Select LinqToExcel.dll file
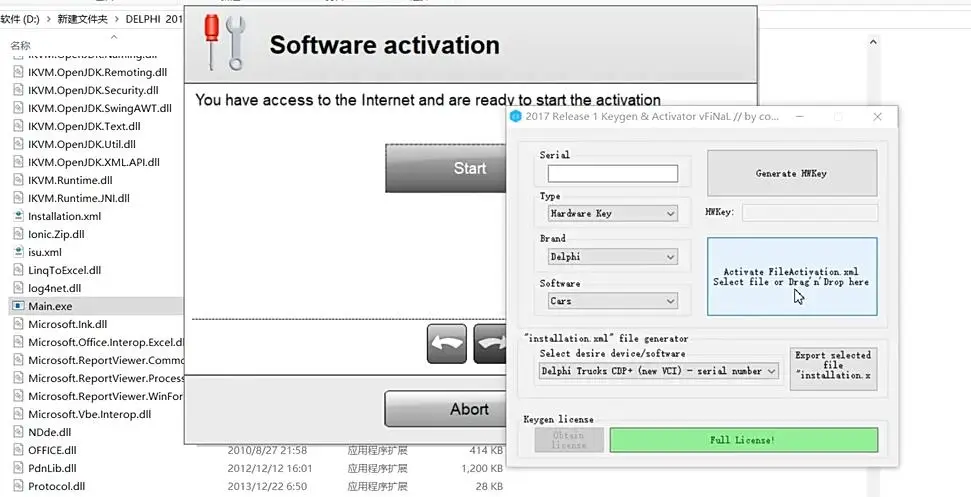The width and height of the screenshot is (971, 497). (64, 270)
